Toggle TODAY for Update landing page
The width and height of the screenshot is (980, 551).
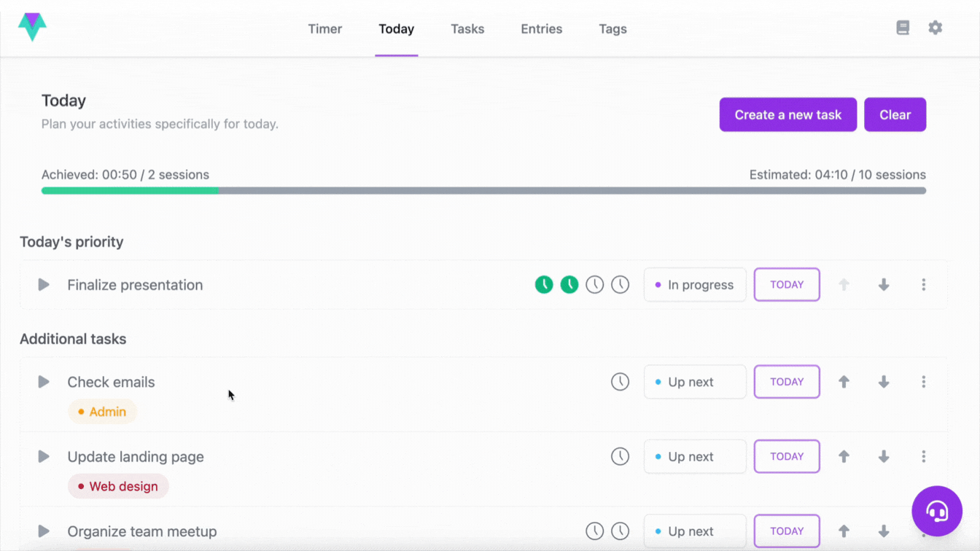[x=787, y=457]
